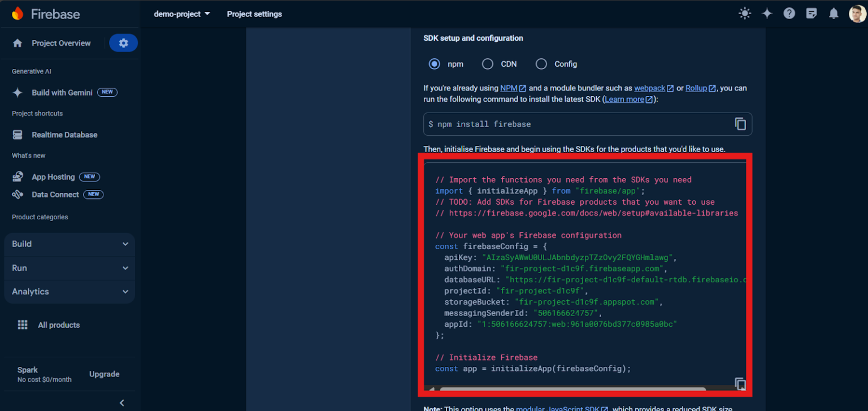
Task: Toggle the theme with the sun icon
Action: coord(745,13)
